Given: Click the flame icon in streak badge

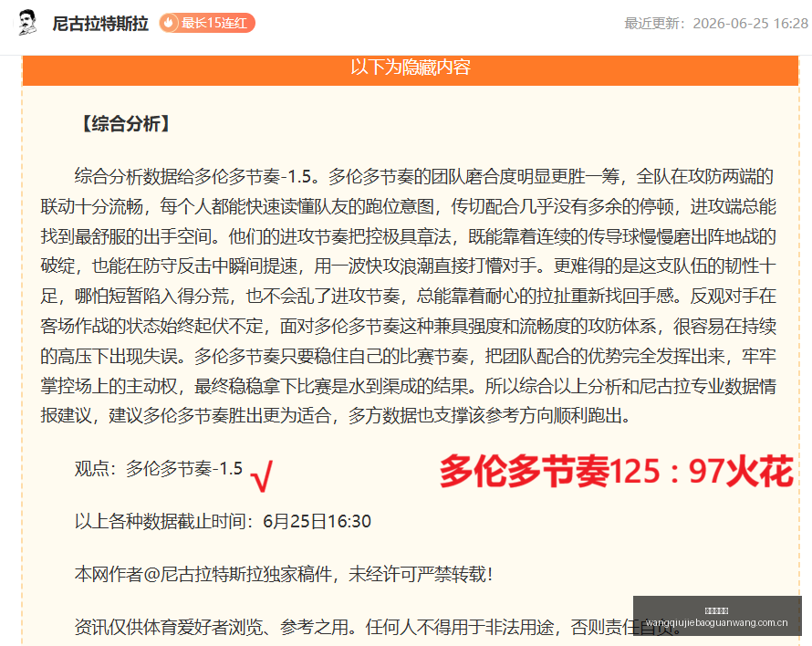Looking at the screenshot, I should (168, 23).
